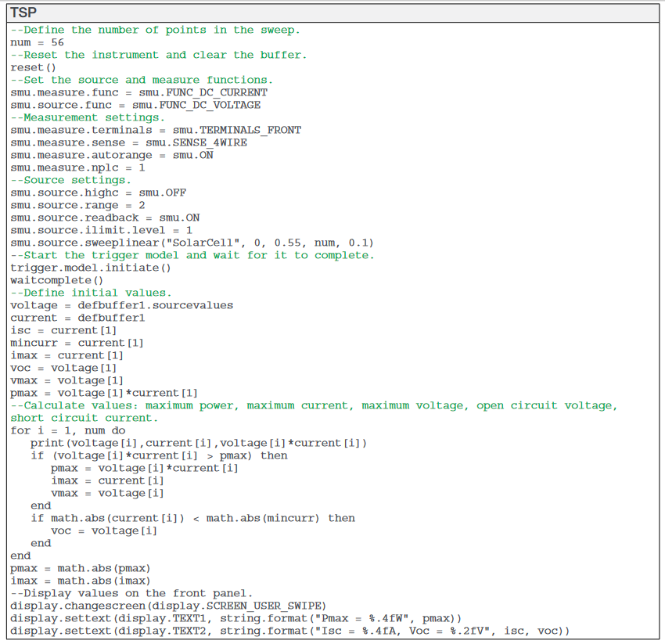Click the display.changescreen SCREEN_USER_SWIPE line

(168, 606)
